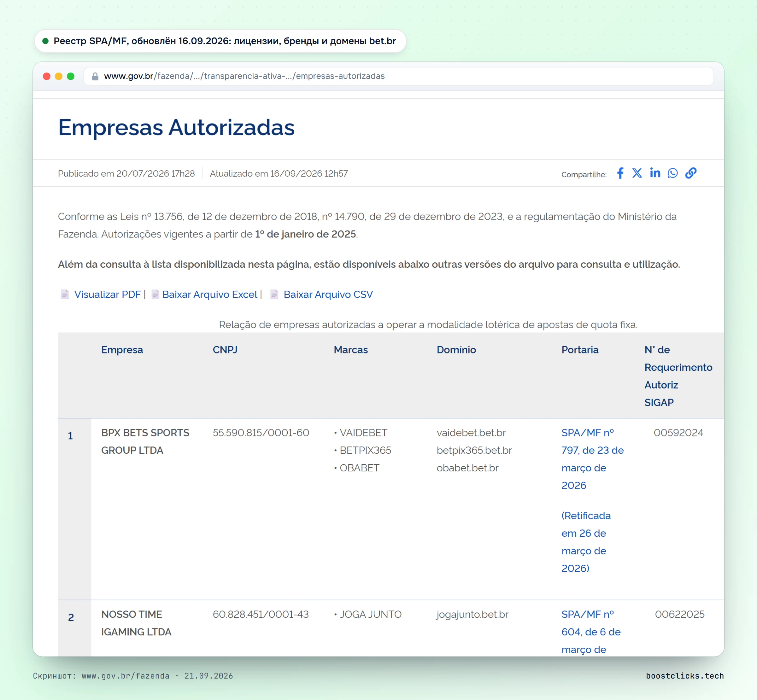Share page on LinkedIn icon
The image size is (757, 700).
(x=655, y=173)
